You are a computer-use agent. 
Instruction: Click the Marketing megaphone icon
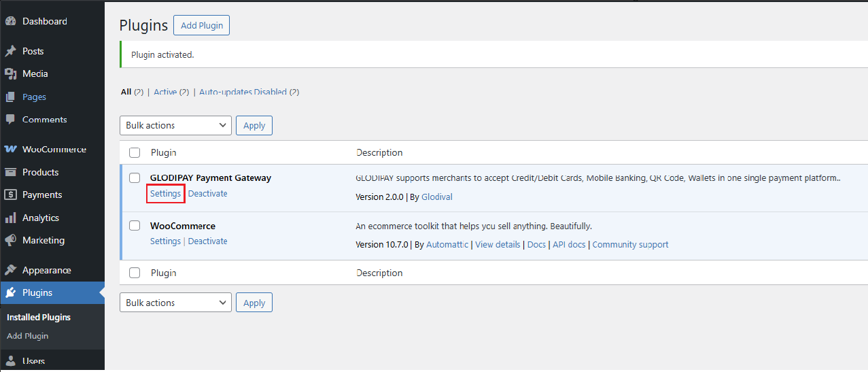10,240
